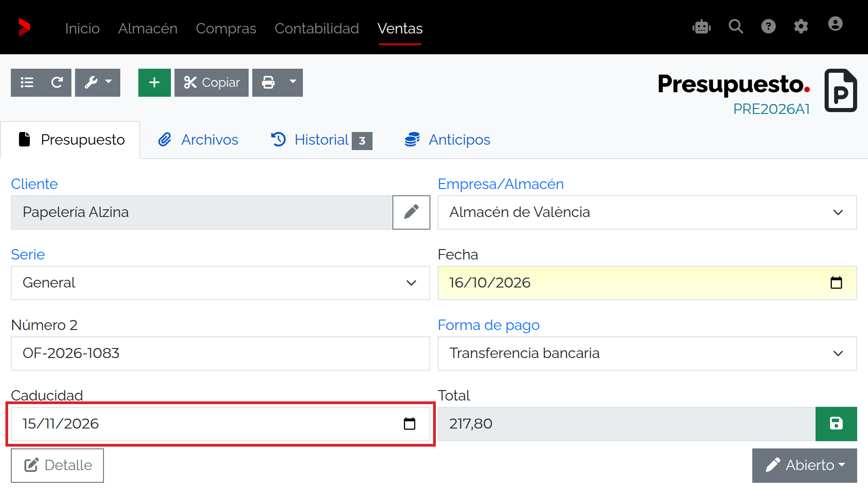Click the Copiar button
Image resolution: width=868 pixels, height=490 pixels.
pyautogui.click(x=212, y=83)
